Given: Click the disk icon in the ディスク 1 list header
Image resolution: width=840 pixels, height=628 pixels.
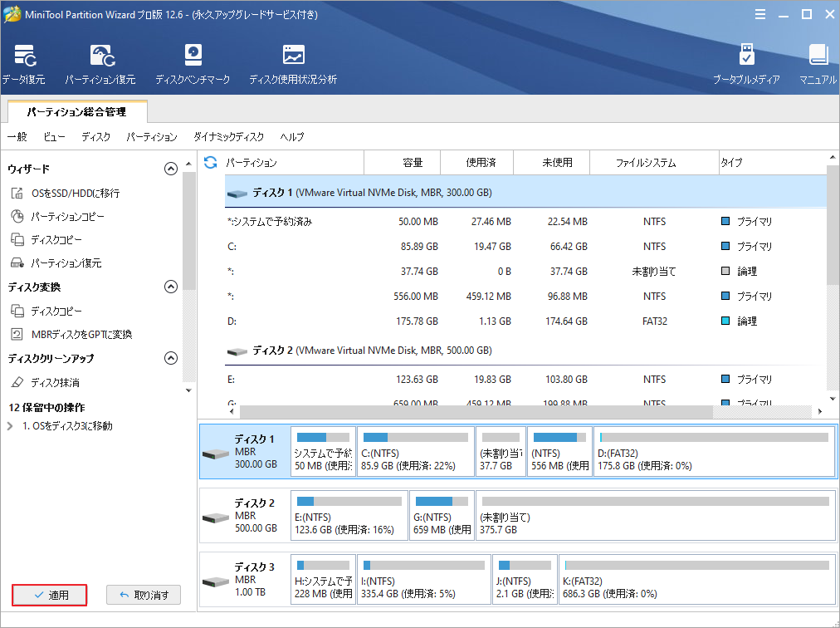Looking at the screenshot, I should [x=237, y=193].
